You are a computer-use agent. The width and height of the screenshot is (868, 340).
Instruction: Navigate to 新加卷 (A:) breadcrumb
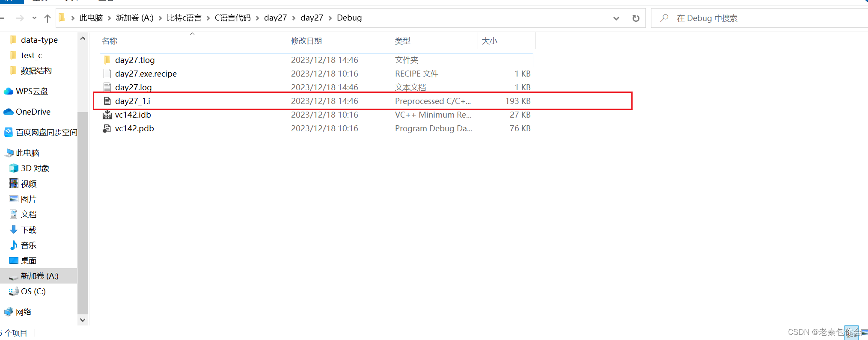(134, 18)
